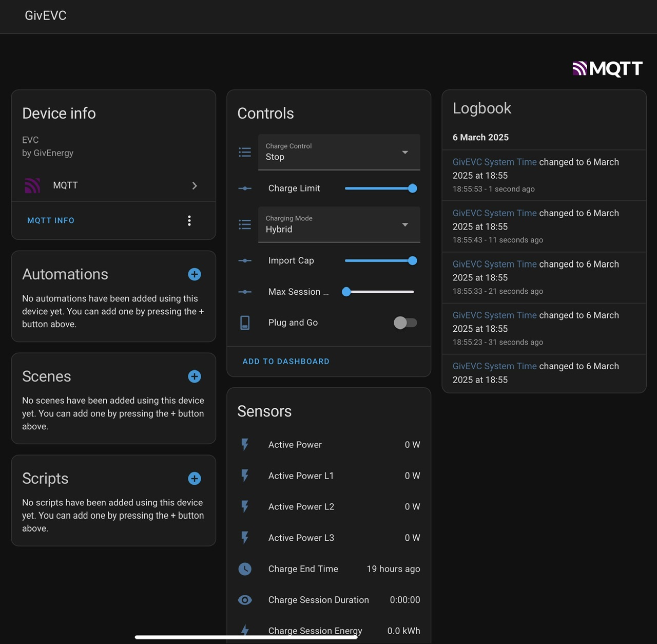
Task: Click GivEVC System Time link at 18:55:53
Action: point(495,162)
